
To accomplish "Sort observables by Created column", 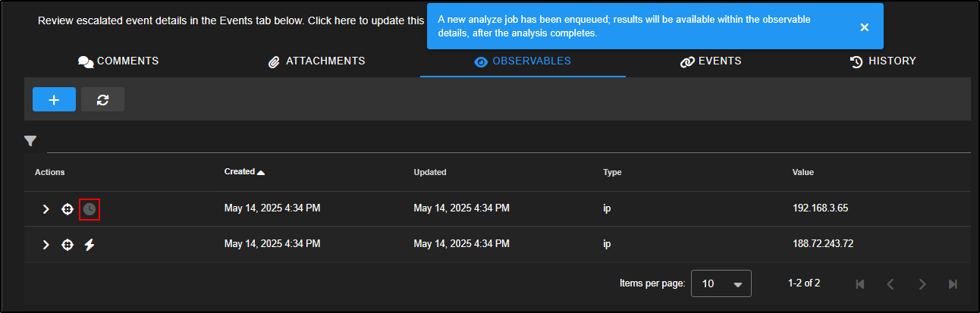I will click(240, 172).
